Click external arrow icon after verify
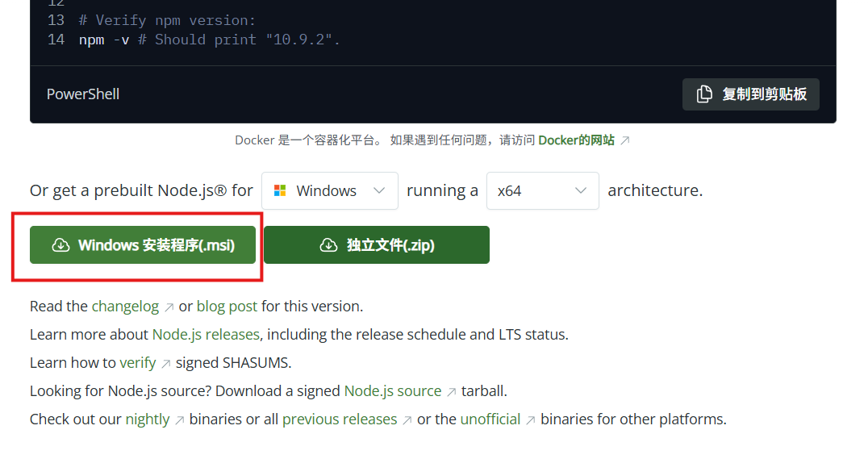The image size is (868, 459). point(165,364)
